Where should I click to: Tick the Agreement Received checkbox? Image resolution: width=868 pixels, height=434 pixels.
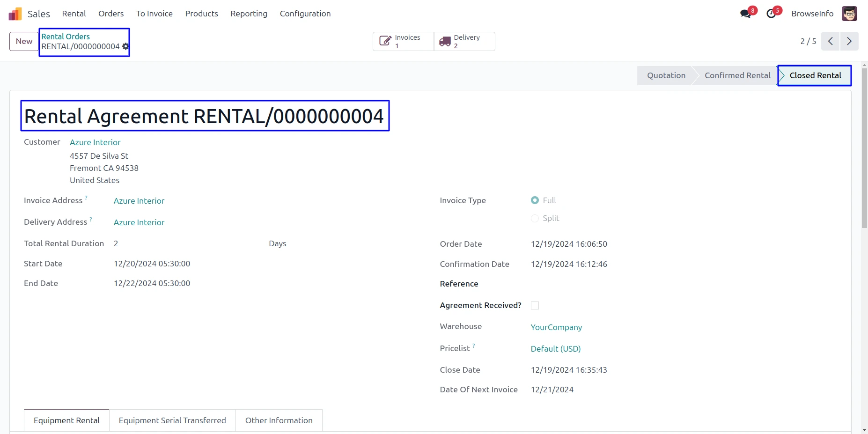pos(535,306)
